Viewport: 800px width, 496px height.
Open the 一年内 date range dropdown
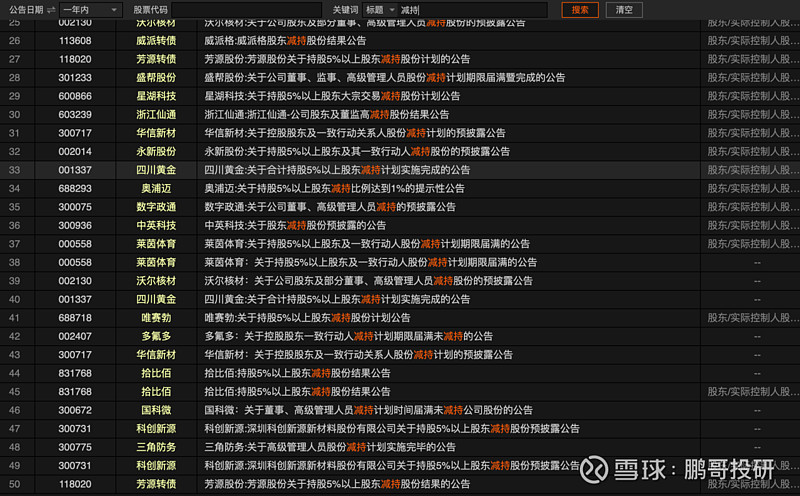[90, 10]
